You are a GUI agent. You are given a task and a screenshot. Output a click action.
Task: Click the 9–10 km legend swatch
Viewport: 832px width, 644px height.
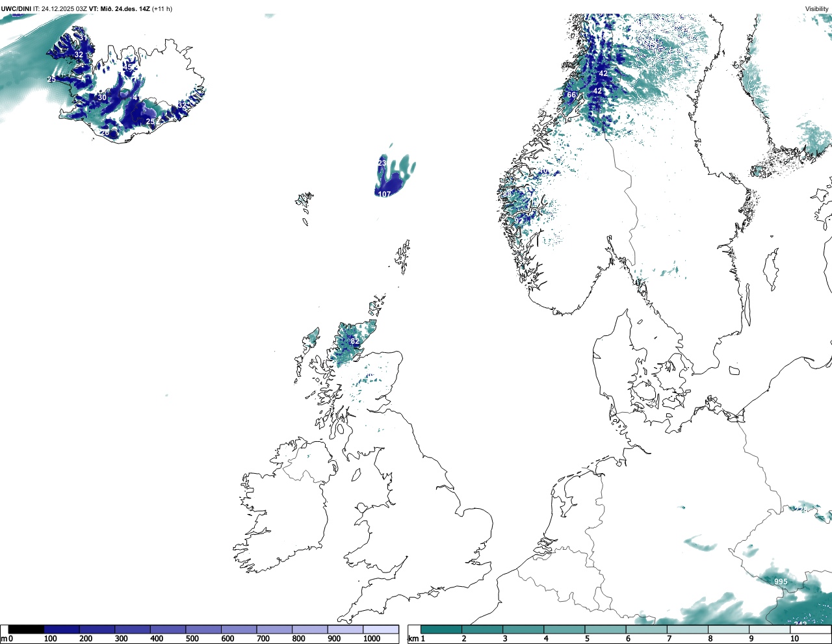[769, 629]
